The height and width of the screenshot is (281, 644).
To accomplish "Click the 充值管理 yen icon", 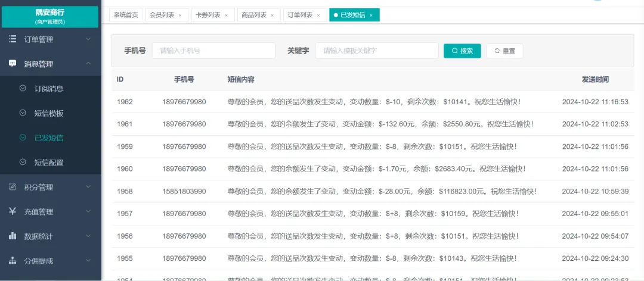I will [13, 211].
